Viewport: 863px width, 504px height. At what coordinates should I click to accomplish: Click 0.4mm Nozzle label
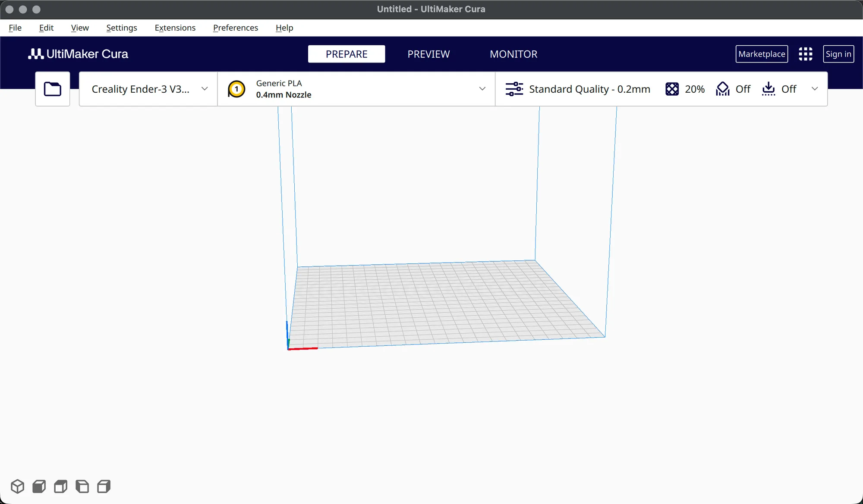(283, 95)
